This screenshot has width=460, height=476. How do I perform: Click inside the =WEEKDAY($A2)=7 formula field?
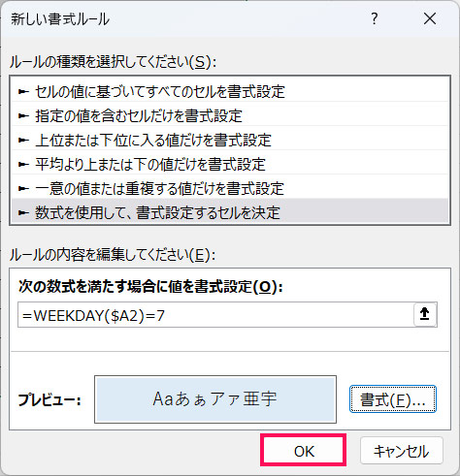[x=215, y=315]
